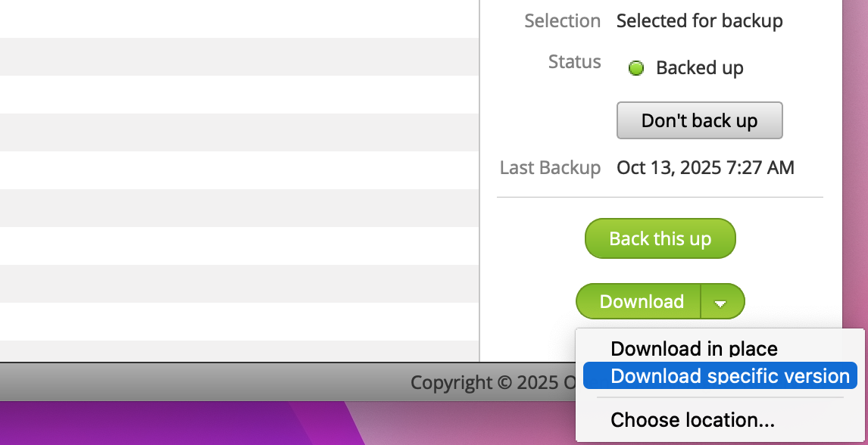Click the green Backed up status dot
The width and height of the screenshot is (868, 445).
pos(636,68)
